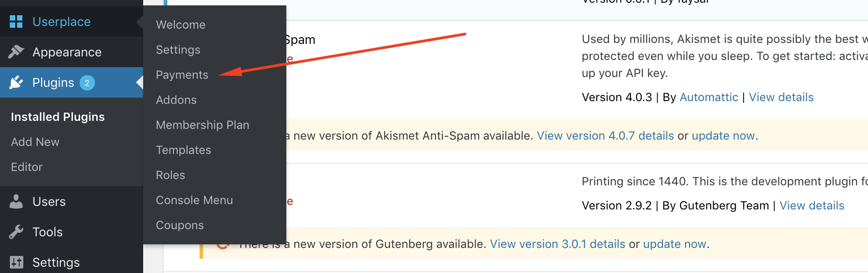Screen dimensions: 868x273
Task: Open Userplace Settings submenu item
Action: 178,50
